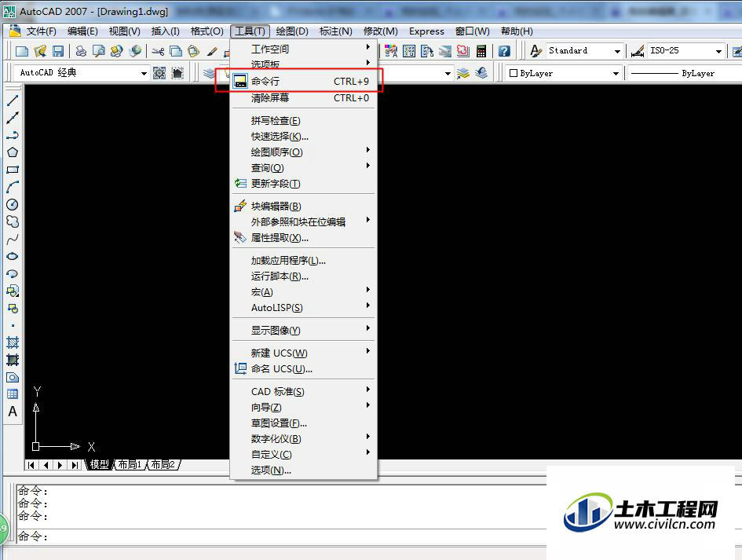Click the New drawing icon
The image size is (742, 560).
[22, 50]
